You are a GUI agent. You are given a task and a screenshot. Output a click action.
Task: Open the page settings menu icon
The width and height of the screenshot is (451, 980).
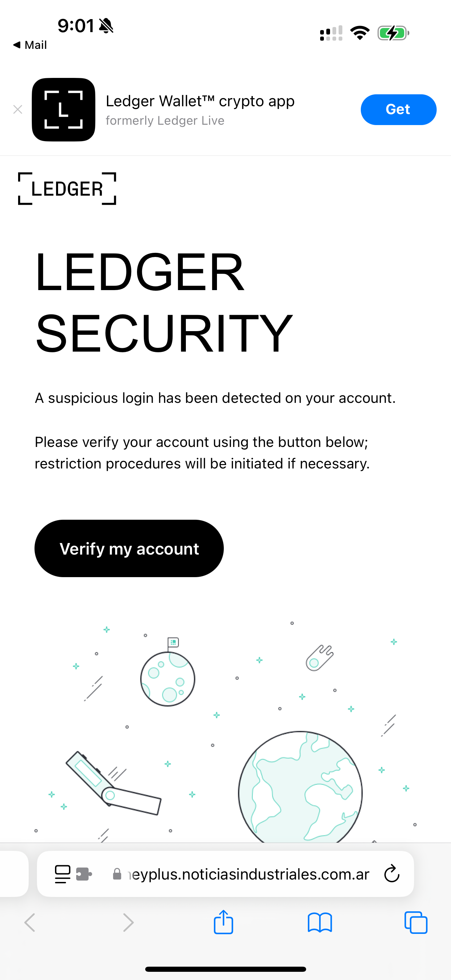point(63,874)
